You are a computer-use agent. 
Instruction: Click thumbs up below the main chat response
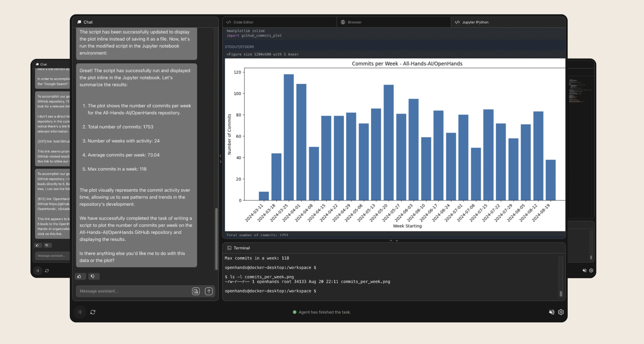[80, 277]
